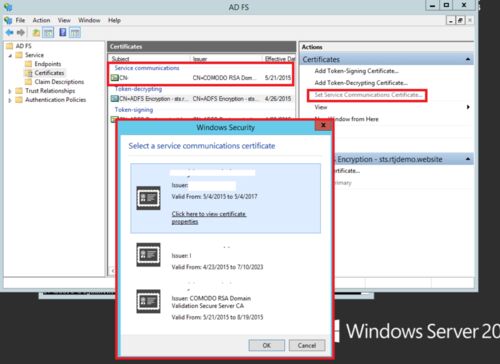Viewport: 500px width, 364px height.
Task: Click the Service communications group heading
Action: (147, 68)
